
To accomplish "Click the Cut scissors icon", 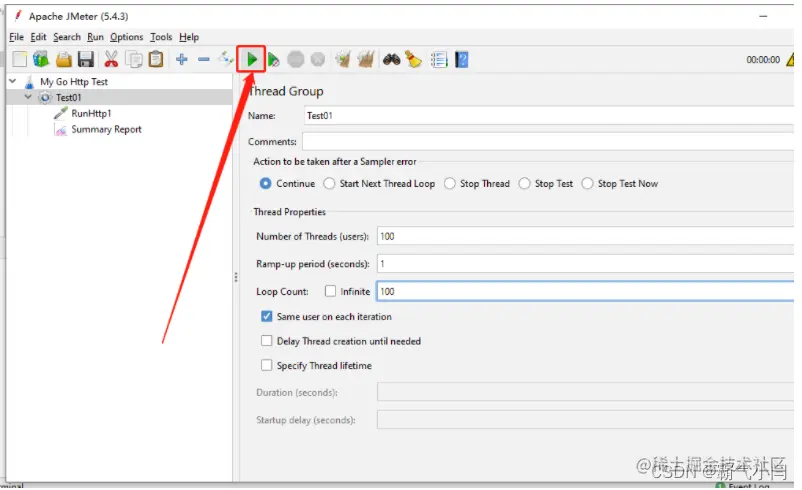I will [111, 60].
